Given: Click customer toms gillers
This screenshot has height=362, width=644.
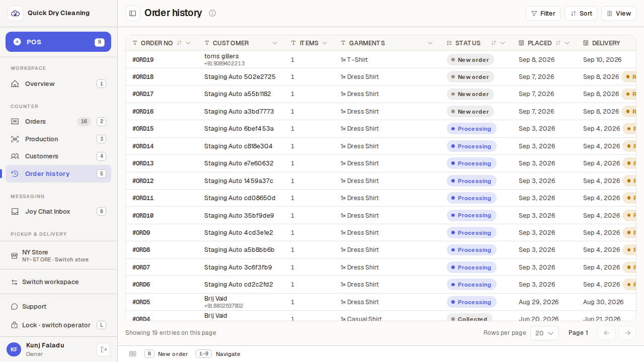Looking at the screenshot, I should click(221, 56).
